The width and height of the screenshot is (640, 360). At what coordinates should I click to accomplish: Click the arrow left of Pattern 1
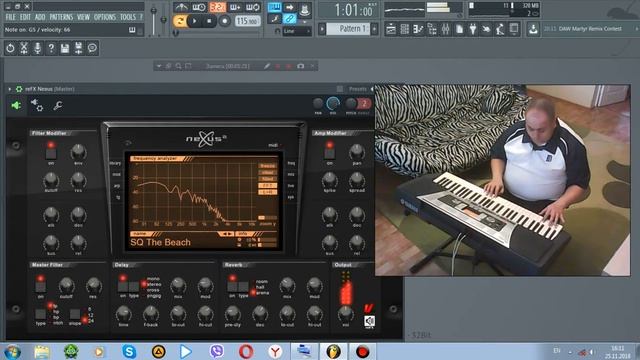[322, 29]
